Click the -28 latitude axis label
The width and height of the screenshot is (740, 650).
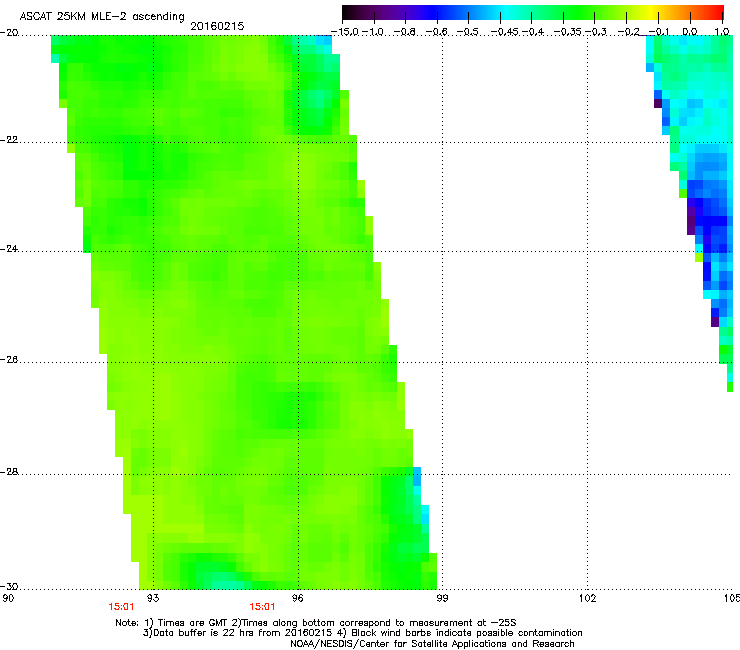[x=9, y=472]
